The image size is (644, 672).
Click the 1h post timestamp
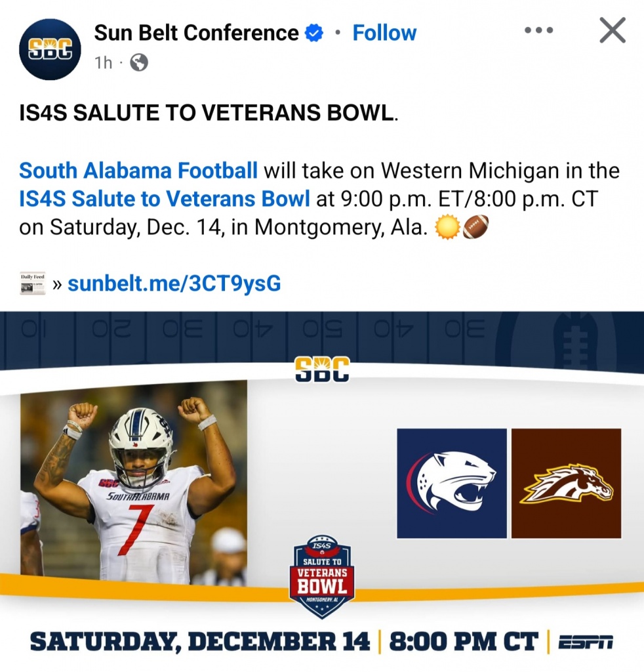coord(103,63)
